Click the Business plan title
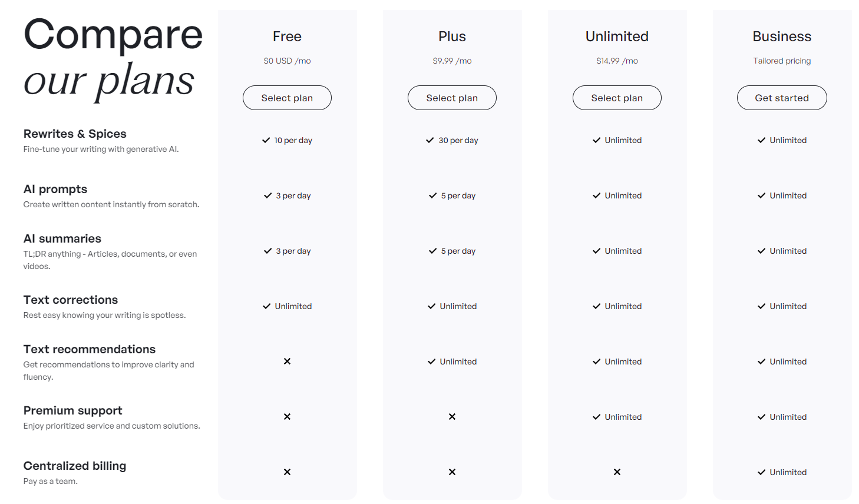Image resolution: width=859 pixels, height=504 pixels. coord(782,37)
